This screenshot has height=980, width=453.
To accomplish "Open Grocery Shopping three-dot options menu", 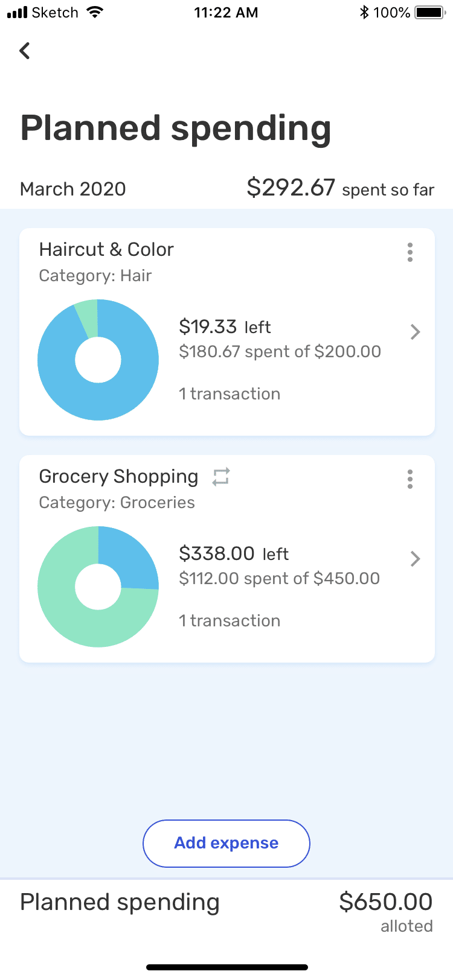I will pos(410,479).
